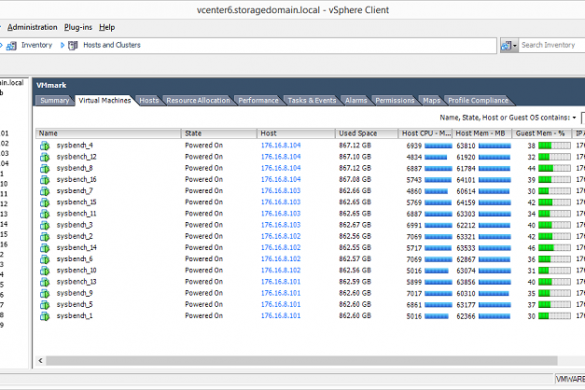Click the Host Mem bar for sysbench_9
The image size is (585, 390).
point(494,294)
